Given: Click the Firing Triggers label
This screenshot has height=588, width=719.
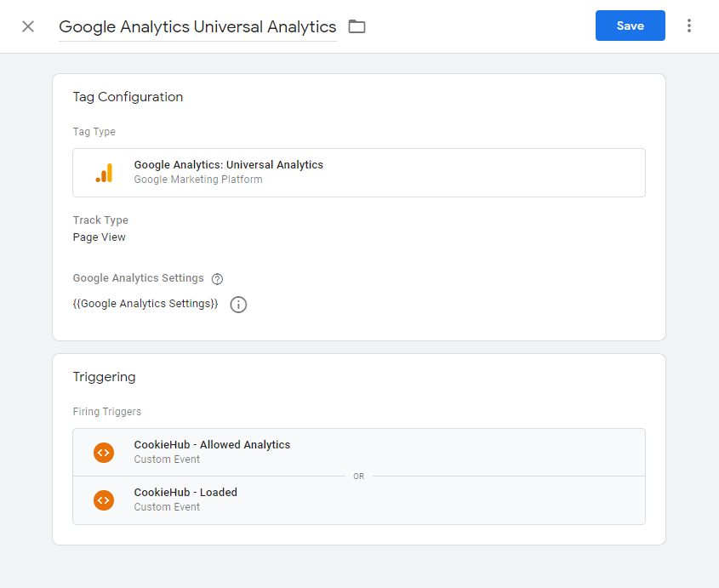Looking at the screenshot, I should point(107,412).
